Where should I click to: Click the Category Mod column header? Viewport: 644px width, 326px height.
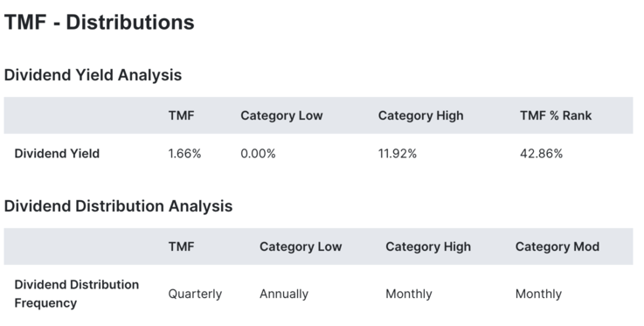[x=557, y=246]
